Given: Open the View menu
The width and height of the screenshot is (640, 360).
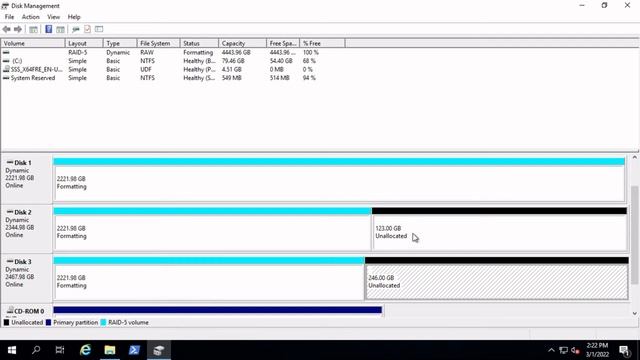Looking at the screenshot, I should (53, 17).
